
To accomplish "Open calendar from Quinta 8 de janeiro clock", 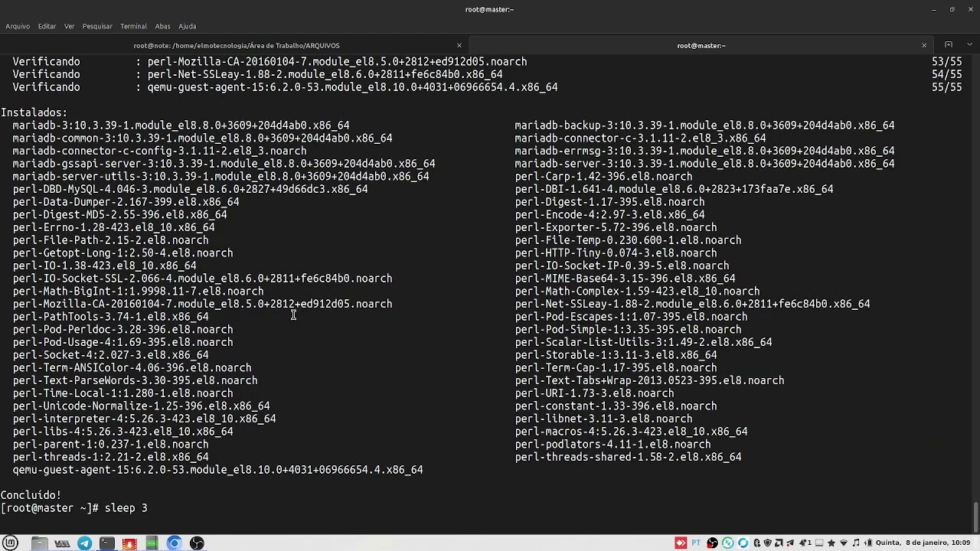I will click(x=923, y=543).
